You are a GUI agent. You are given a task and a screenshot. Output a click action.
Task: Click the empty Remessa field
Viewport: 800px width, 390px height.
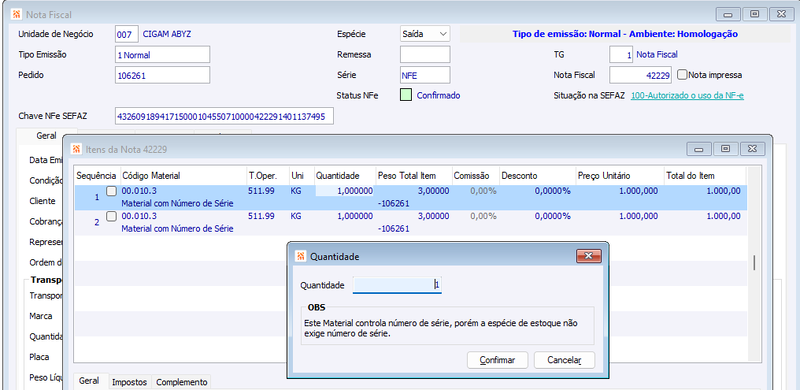coord(425,55)
